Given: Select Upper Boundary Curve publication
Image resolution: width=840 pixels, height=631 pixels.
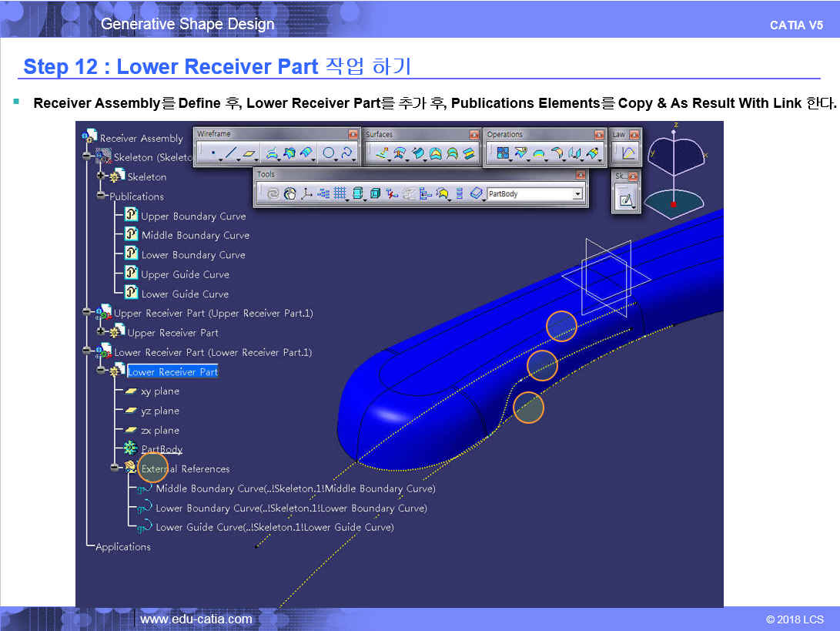Looking at the screenshot, I should [x=192, y=216].
